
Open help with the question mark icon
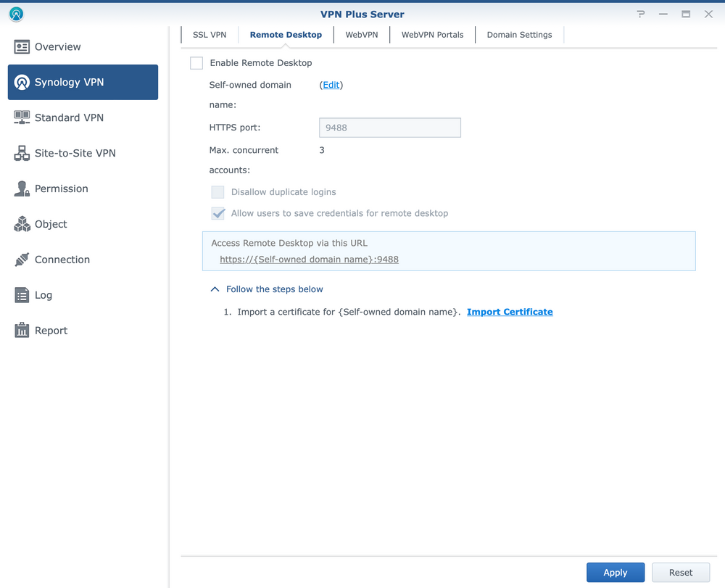(641, 15)
